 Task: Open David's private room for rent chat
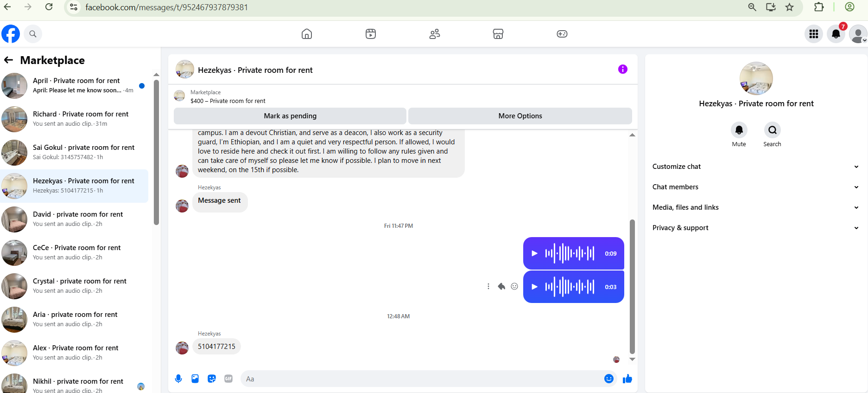click(74, 219)
